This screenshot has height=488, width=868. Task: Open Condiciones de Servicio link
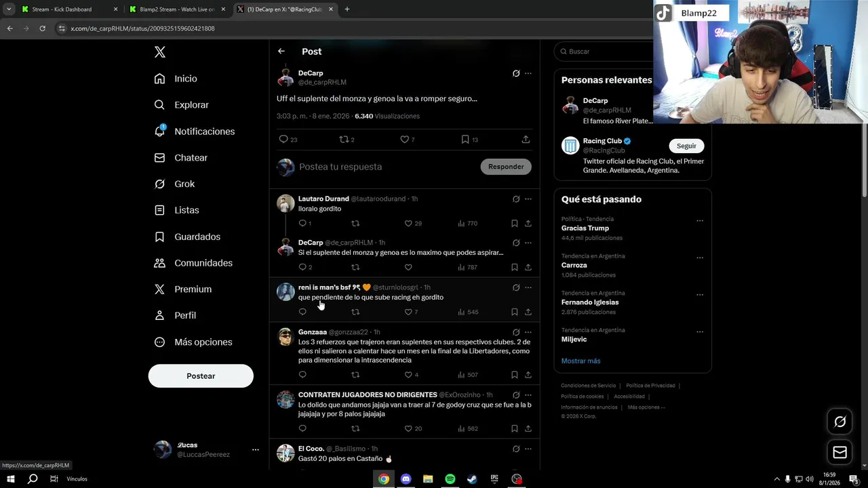[588, 386]
